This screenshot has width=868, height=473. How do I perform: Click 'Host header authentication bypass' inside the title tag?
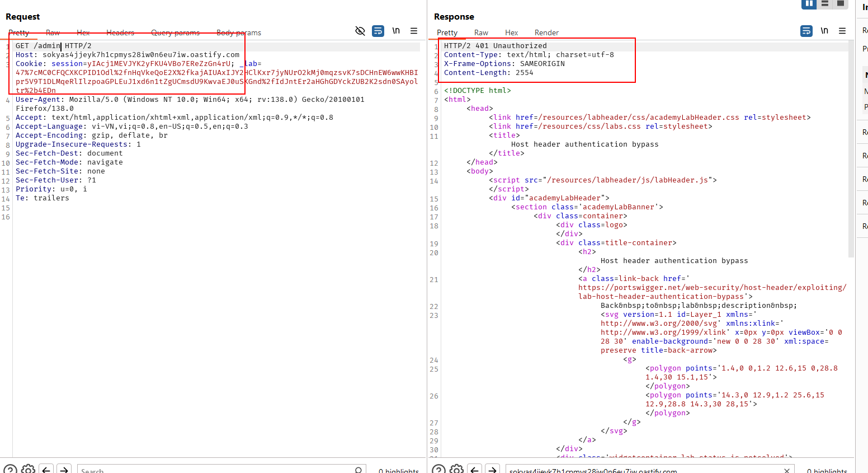(585, 144)
